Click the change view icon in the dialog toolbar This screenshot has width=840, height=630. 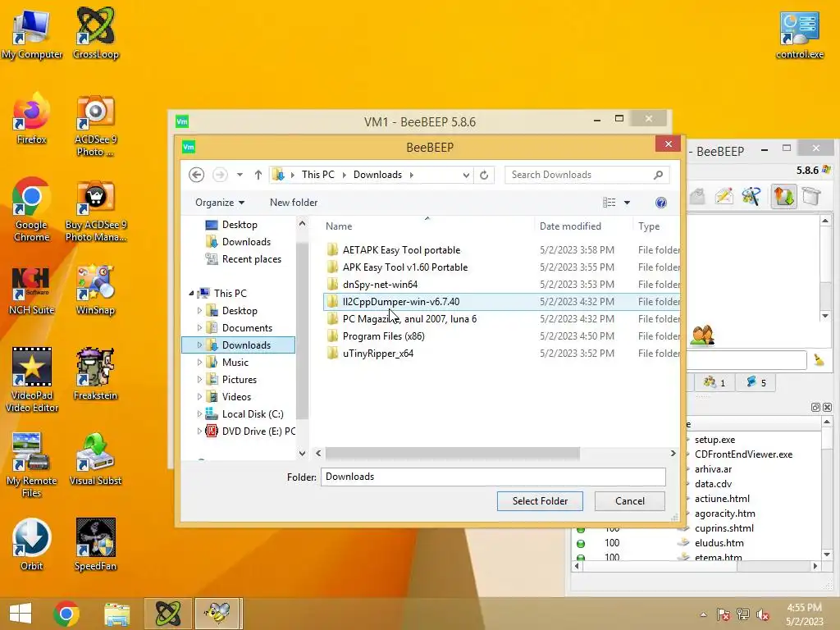(x=609, y=203)
